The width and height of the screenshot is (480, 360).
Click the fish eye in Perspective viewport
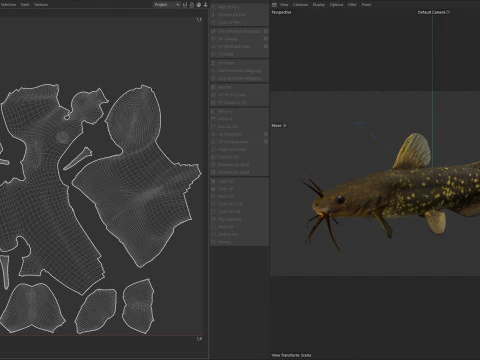[340, 200]
